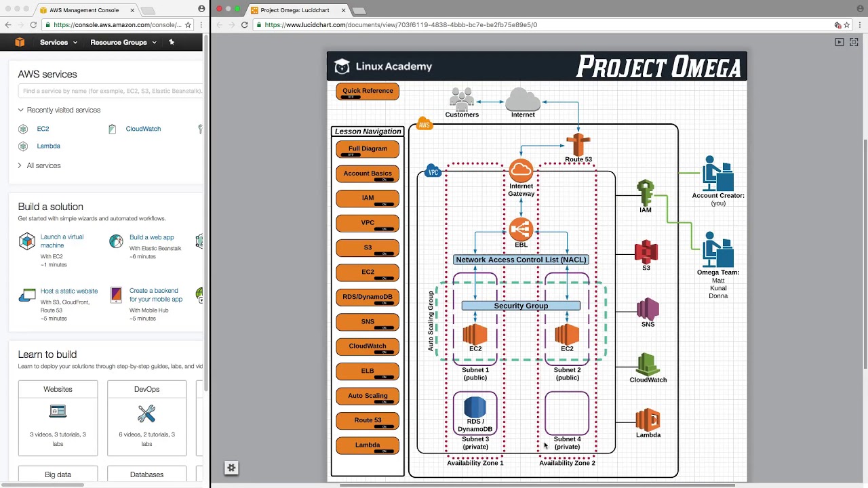Toggle the IAM lesson layer switch
Screen dimensions: 868x488
[384, 204]
